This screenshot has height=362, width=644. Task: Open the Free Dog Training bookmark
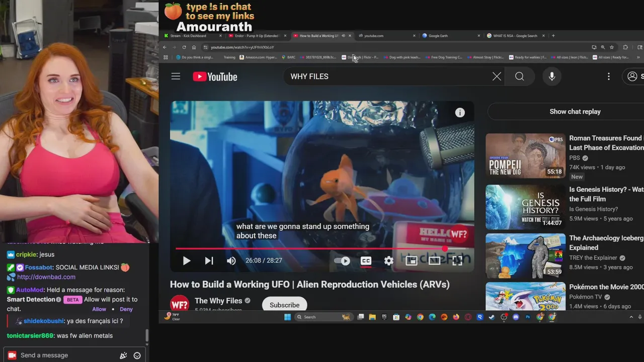pyautogui.click(x=443, y=57)
